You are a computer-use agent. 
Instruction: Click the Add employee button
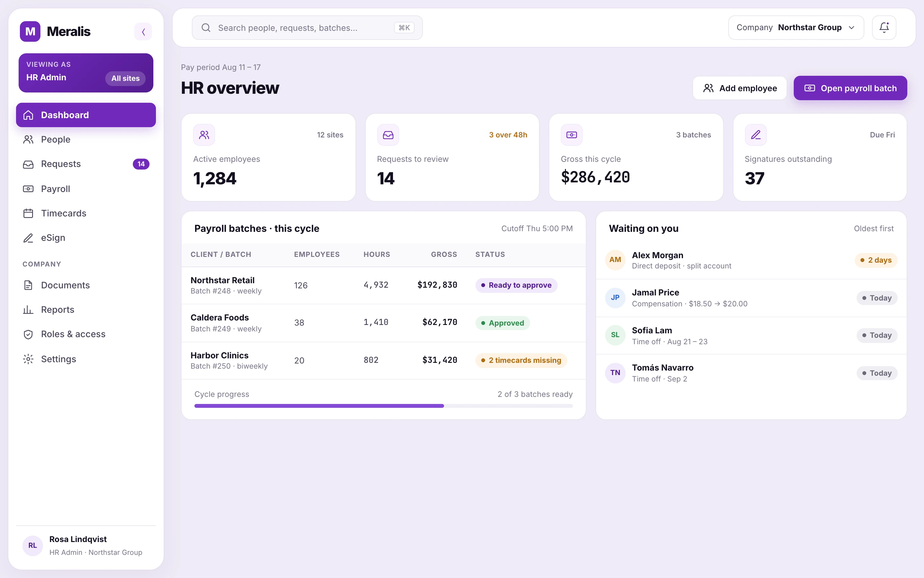(740, 88)
